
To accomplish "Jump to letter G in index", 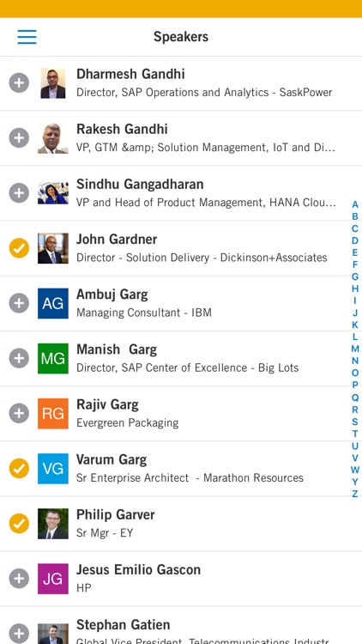I will tap(355, 276).
